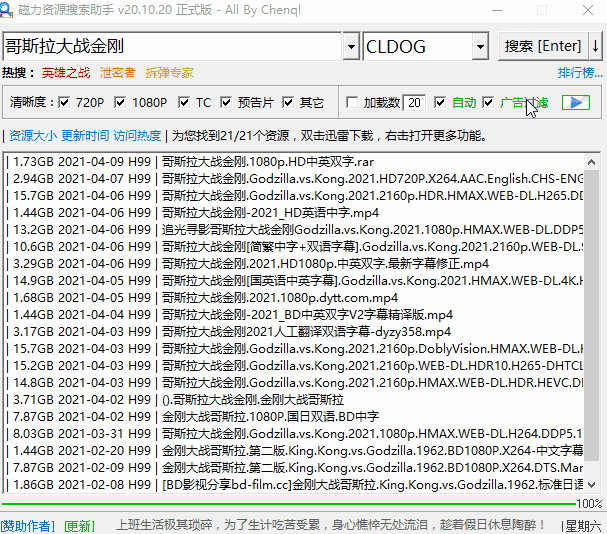This screenshot has height=534, width=607.
Task: Sort results by 访问热度
Action: click(x=137, y=136)
